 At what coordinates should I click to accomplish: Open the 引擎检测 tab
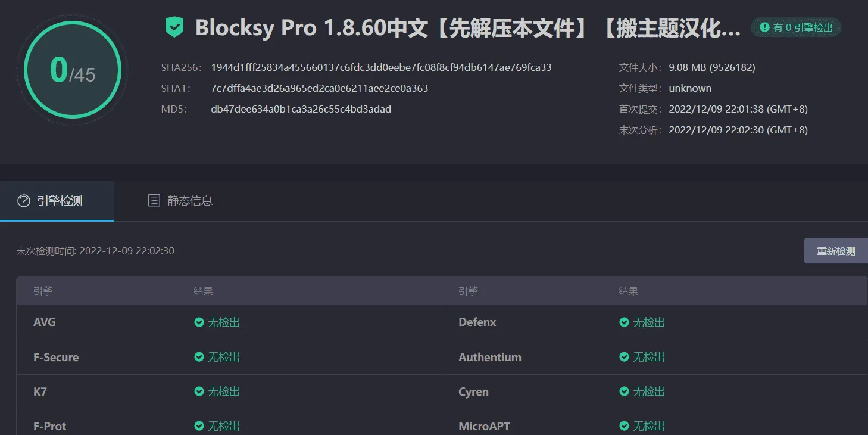[x=57, y=201]
